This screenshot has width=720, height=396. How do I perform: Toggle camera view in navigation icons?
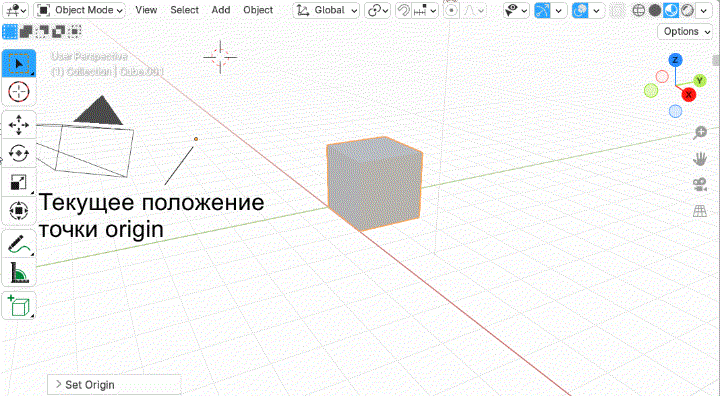coord(699,185)
